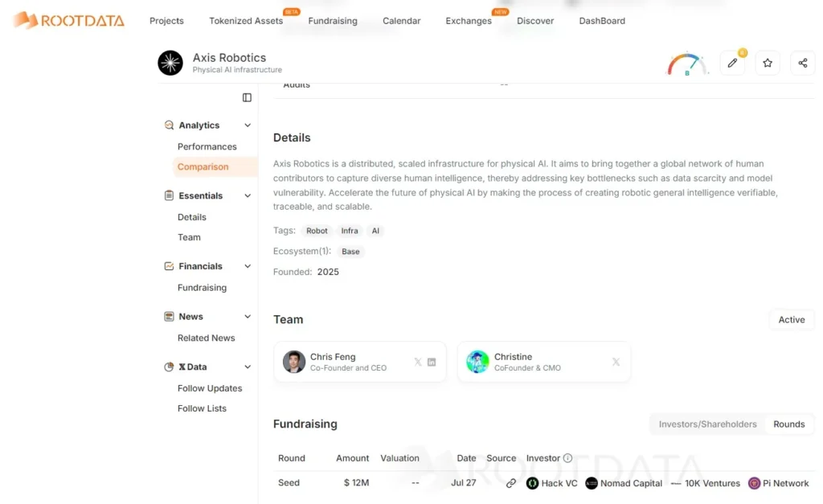Select the Base ecosystem tag

click(x=350, y=252)
